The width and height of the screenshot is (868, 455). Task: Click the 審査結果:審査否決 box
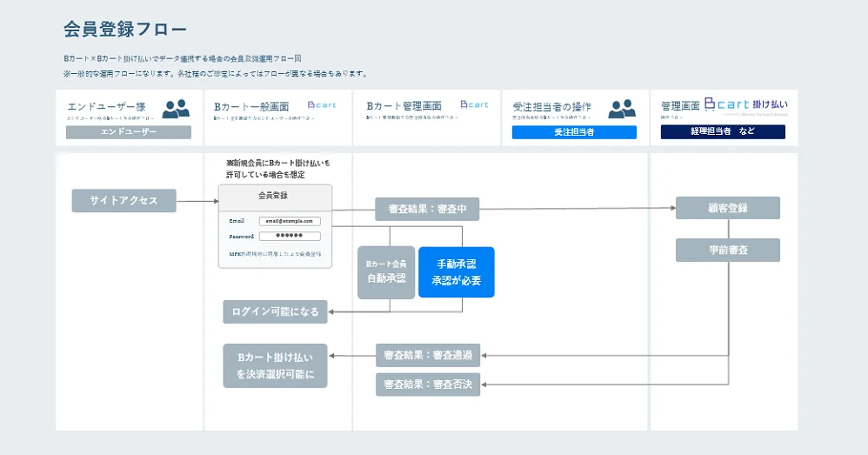click(x=428, y=385)
